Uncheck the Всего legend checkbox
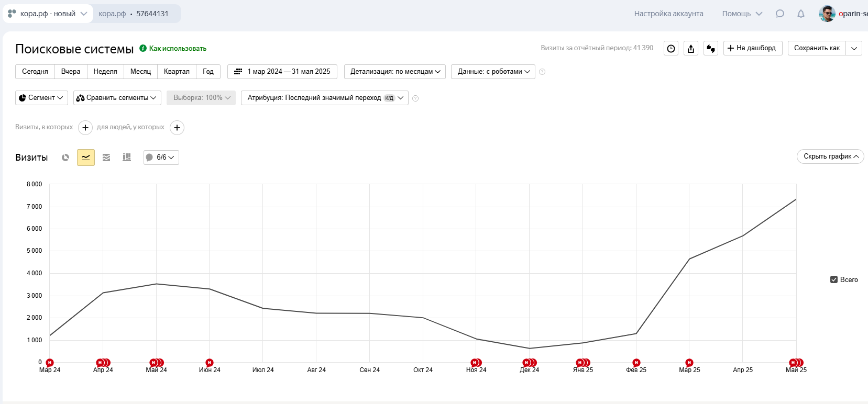Image resolution: width=868 pixels, height=404 pixels. (834, 279)
